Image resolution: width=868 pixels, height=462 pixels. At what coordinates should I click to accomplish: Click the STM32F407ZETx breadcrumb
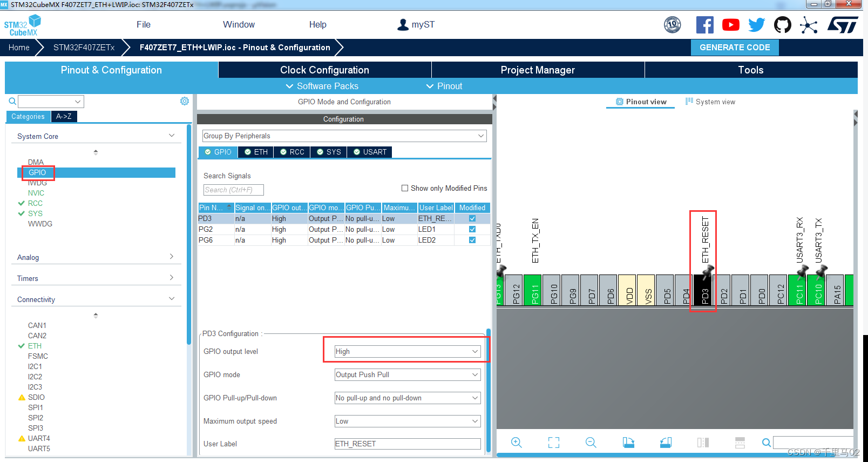[84, 48]
